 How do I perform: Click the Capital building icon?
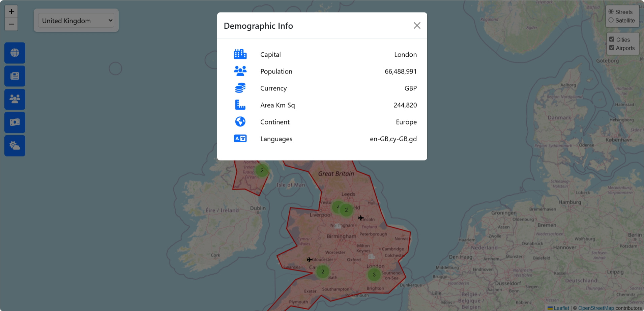click(240, 54)
